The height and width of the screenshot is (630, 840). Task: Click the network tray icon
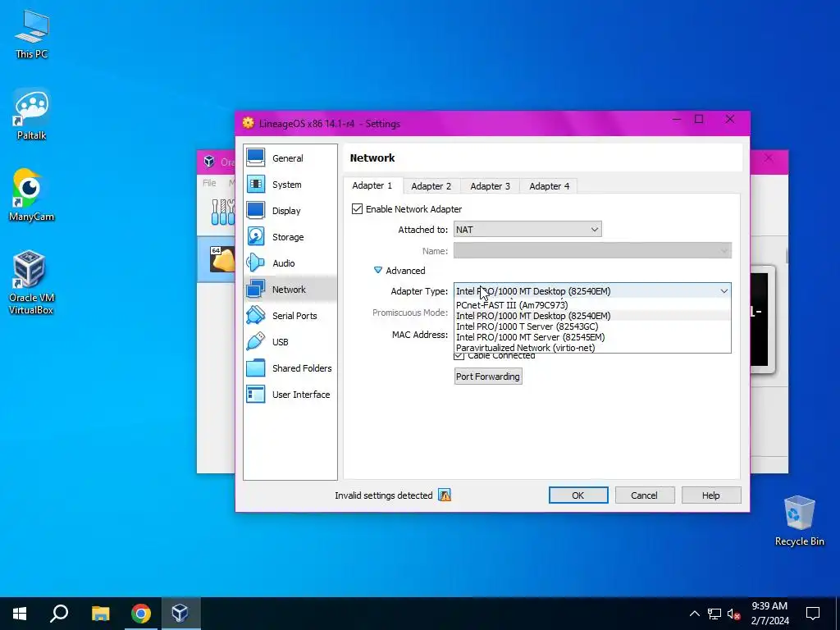pyautogui.click(x=714, y=614)
